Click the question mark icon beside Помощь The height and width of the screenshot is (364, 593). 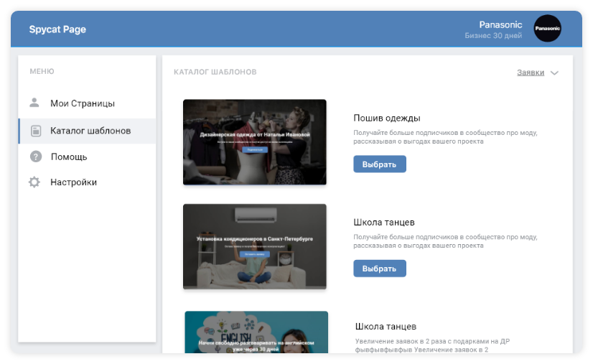pyautogui.click(x=36, y=157)
